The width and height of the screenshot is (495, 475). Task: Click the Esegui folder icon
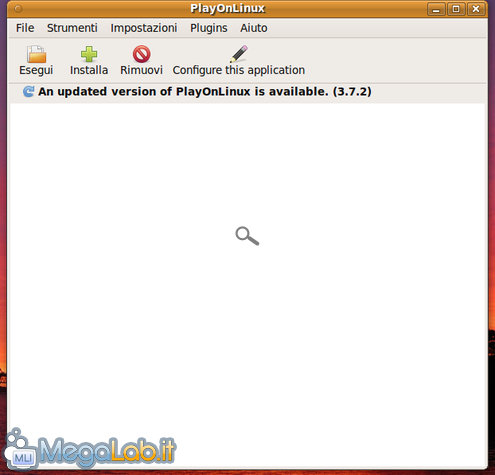coord(36,54)
